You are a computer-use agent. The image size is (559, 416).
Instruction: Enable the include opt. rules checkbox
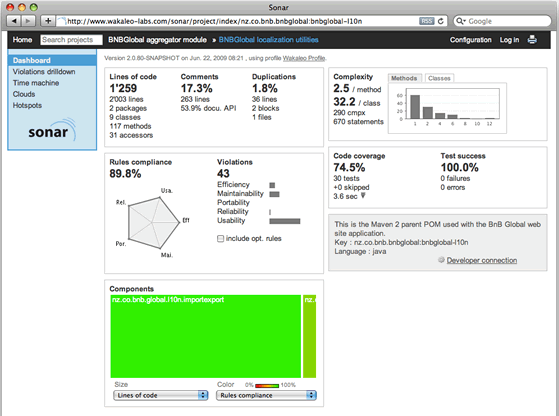point(220,238)
